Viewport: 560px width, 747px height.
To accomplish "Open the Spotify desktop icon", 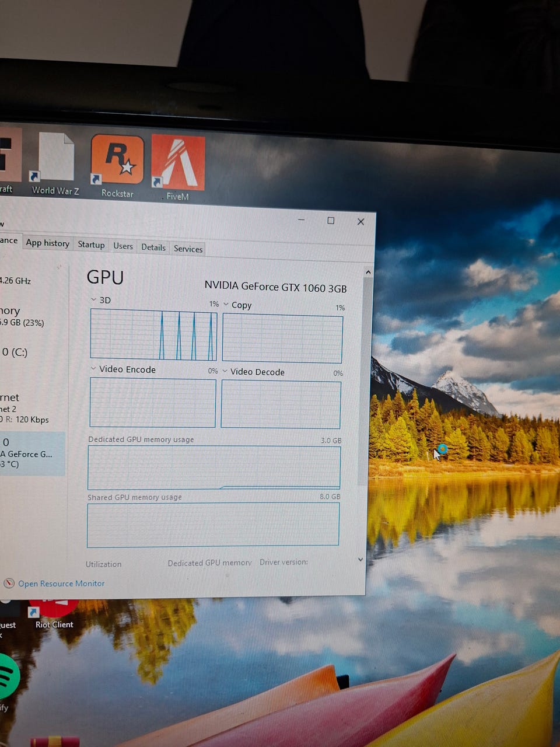I will [x=8, y=682].
